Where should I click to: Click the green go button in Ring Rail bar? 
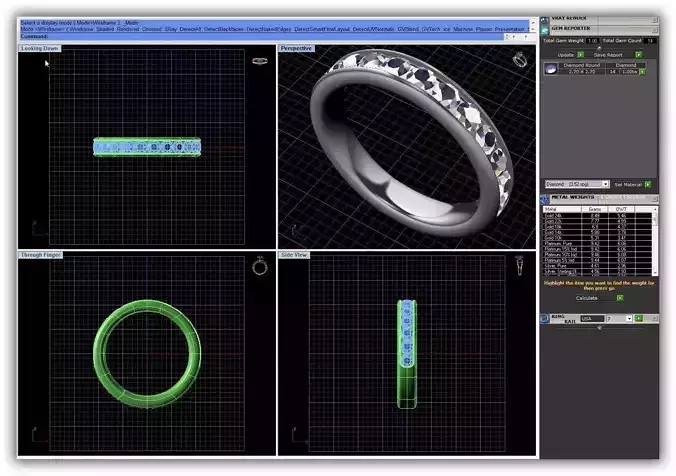(638, 319)
